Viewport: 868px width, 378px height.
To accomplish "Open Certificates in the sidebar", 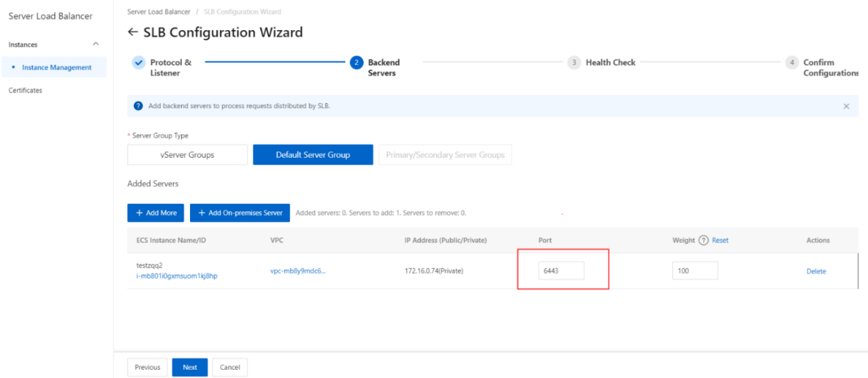I will click(x=25, y=90).
